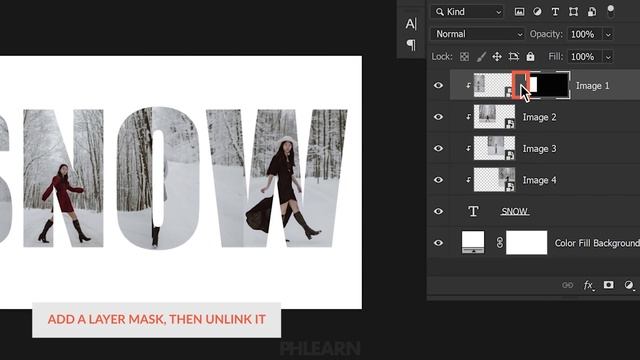Click the Lock all padlock icon
Image resolution: width=640 pixels, height=360 pixels.
[x=530, y=56]
